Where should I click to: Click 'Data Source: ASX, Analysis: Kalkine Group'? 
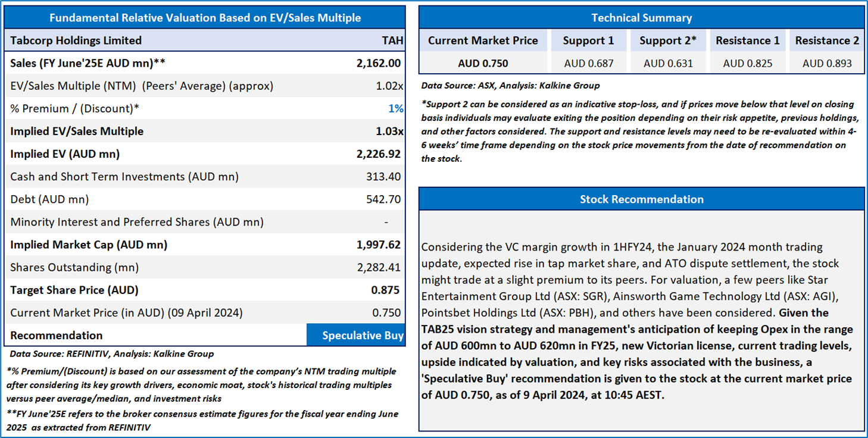coord(510,85)
